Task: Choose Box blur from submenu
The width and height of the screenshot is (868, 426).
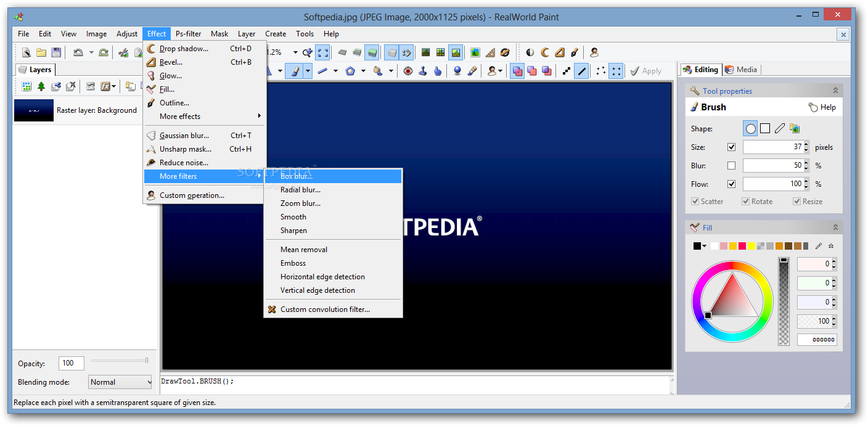Action: 333,176
